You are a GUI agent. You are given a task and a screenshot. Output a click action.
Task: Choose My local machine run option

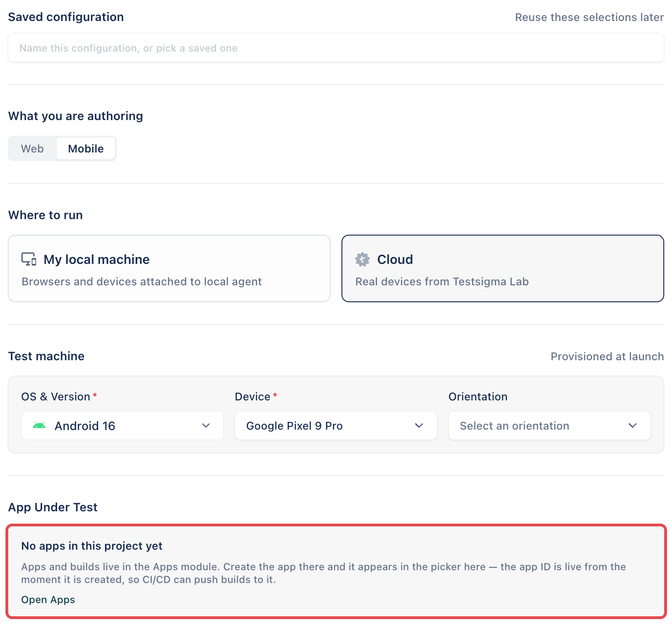point(169,268)
